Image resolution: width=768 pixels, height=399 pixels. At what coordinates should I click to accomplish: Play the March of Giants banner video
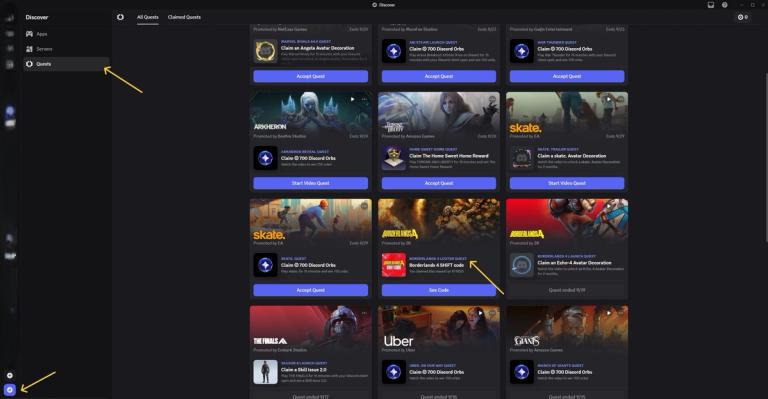click(x=609, y=313)
